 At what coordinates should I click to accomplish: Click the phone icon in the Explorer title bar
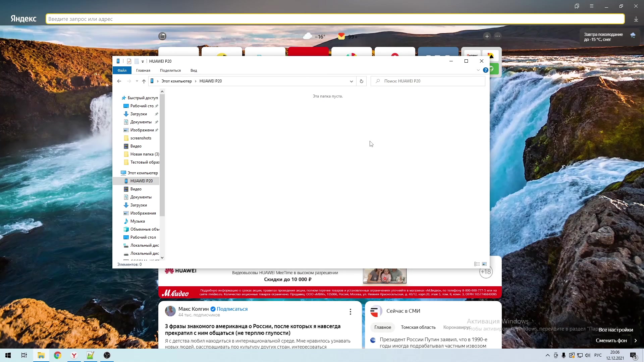[118, 61]
